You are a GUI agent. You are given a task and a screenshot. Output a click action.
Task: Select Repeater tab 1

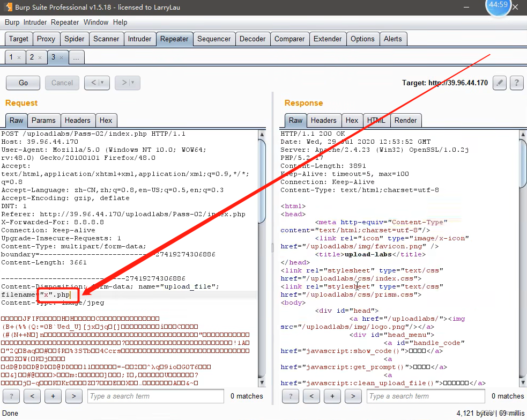click(x=11, y=57)
